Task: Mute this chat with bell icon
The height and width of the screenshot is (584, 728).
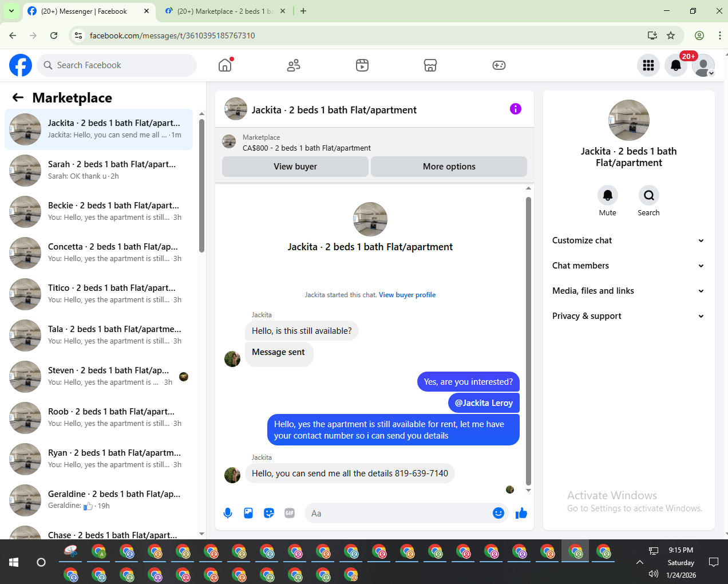Action: tap(608, 195)
